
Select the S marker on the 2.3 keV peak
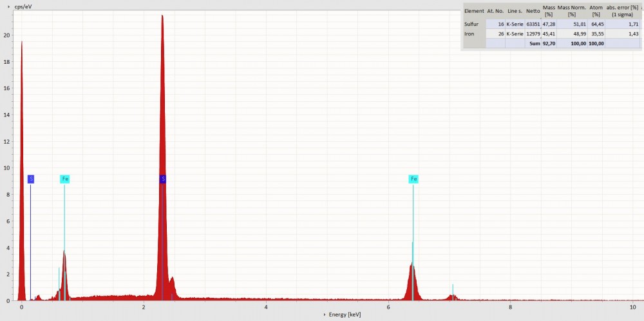tap(162, 179)
